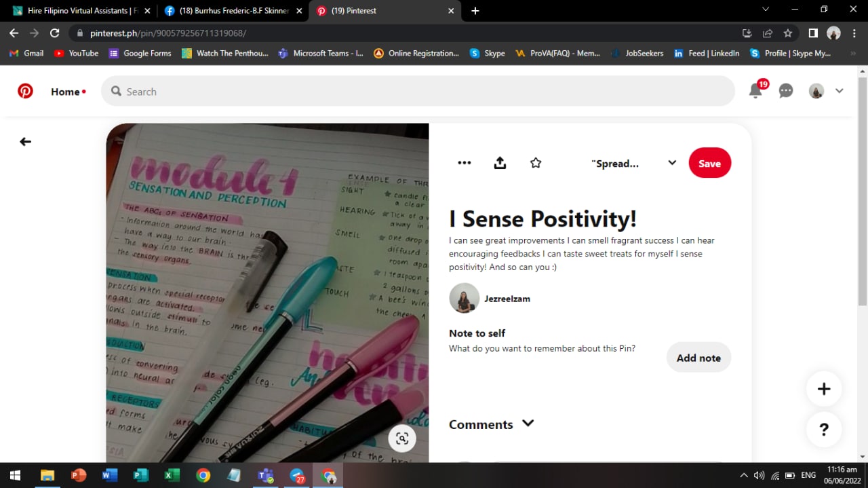
Task: Show hidden system tray icons chevron
Action: point(744,476)
